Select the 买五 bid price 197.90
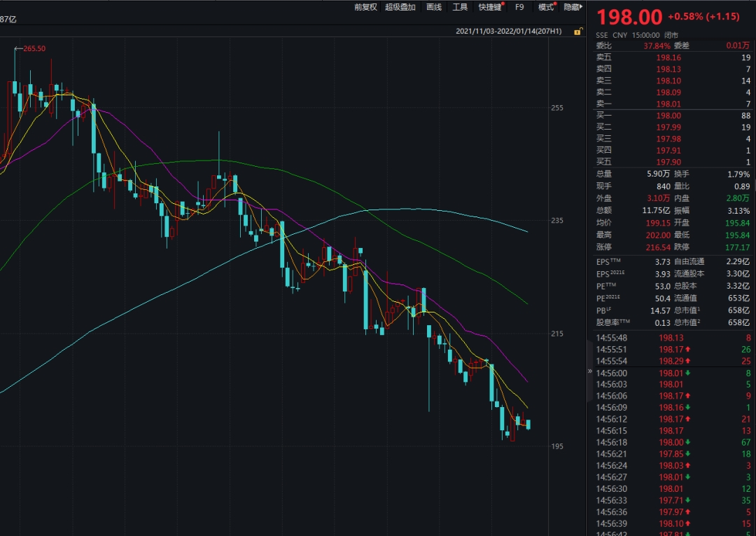The image size is (756, 536). click(668, 162)
